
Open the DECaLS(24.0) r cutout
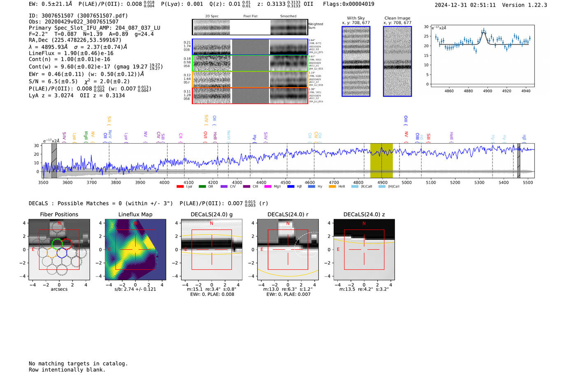point(288,250)
